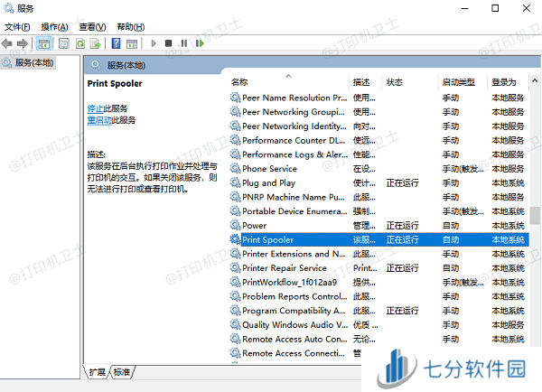
Task: Sort list by 启动类型 column header
Action: [458, 82]
